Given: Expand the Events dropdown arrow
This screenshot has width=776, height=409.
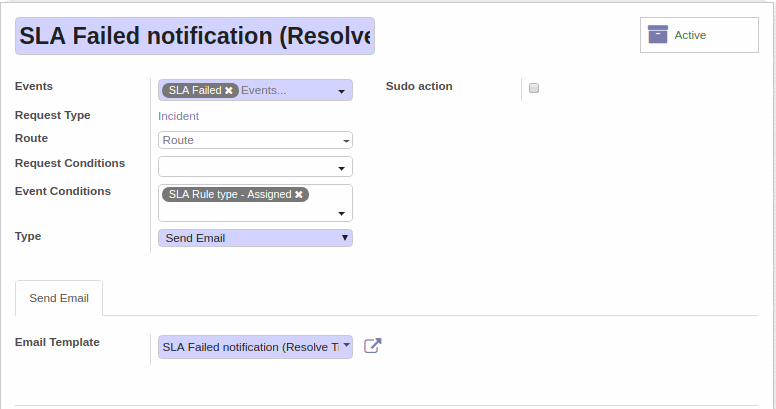Looking at the screenshot, I should 341,92.
